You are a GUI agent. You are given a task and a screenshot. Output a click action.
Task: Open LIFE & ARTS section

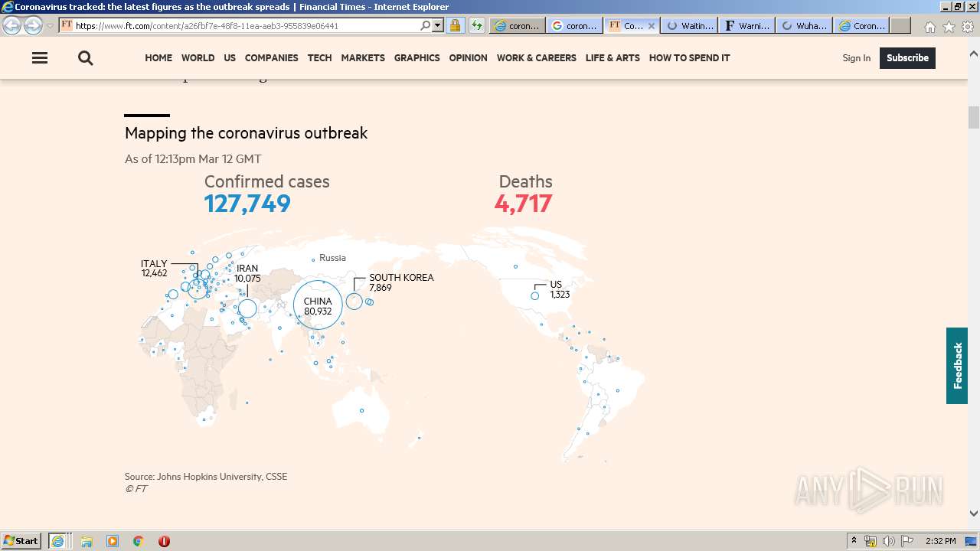click(x=612, y=58)
